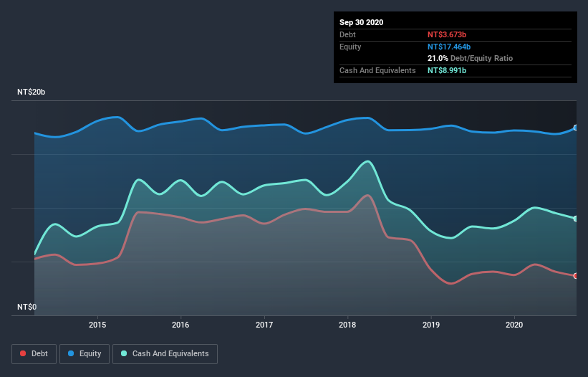Toggle the Equity series legend button
The height and width of the screenshot is (377, 588).
(x=85, y=354)
